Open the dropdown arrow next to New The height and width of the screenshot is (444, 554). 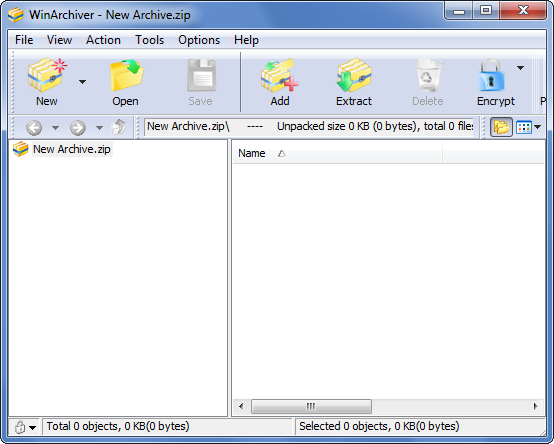click(82, 82)
